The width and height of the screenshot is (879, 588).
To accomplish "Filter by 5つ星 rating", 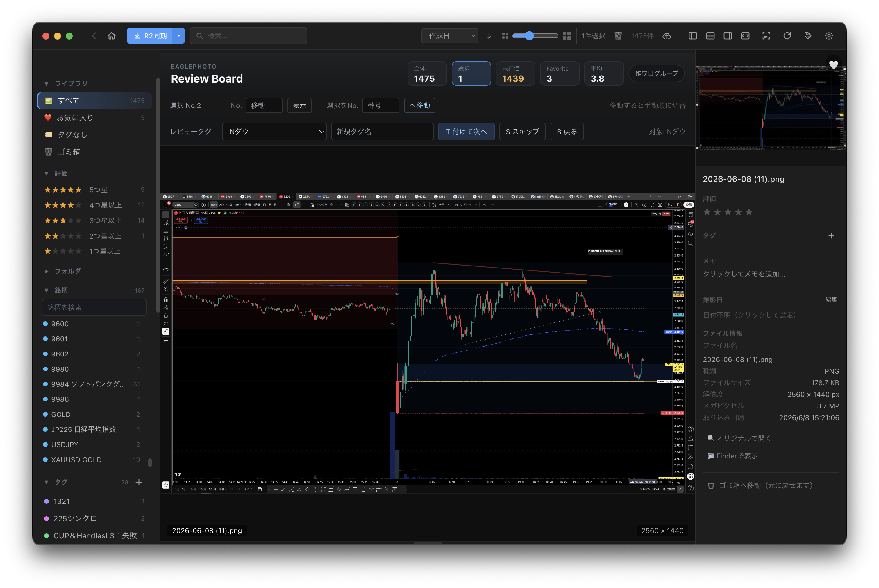I will click(x=94, y=190).
